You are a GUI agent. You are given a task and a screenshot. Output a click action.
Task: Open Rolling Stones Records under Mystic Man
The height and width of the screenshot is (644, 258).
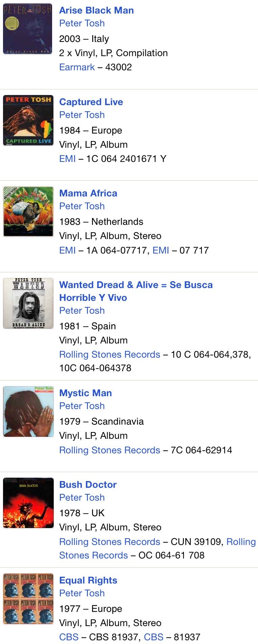coord(110,450)
